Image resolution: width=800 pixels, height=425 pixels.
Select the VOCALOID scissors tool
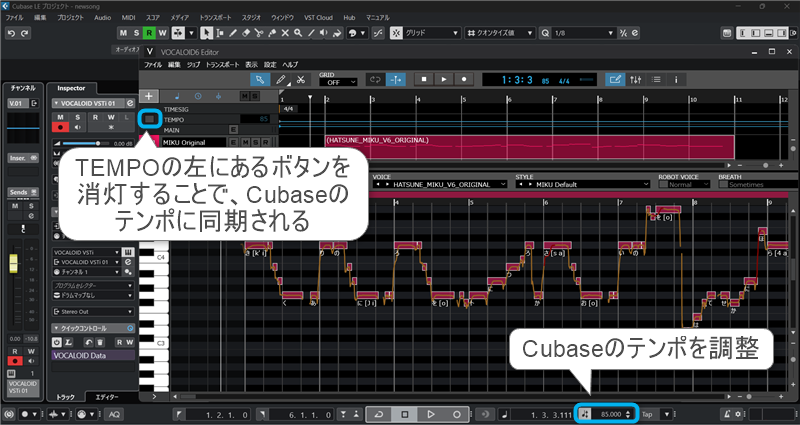[x=301, y=80]
